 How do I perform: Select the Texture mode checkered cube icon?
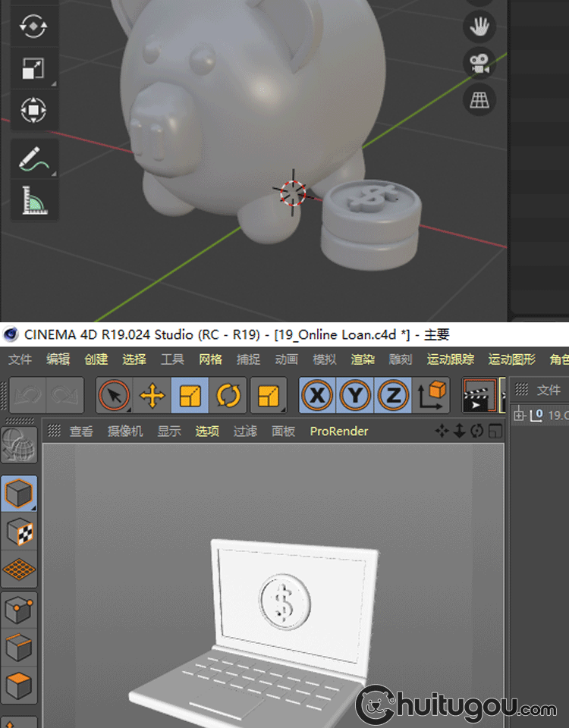[x=19, y=532]
